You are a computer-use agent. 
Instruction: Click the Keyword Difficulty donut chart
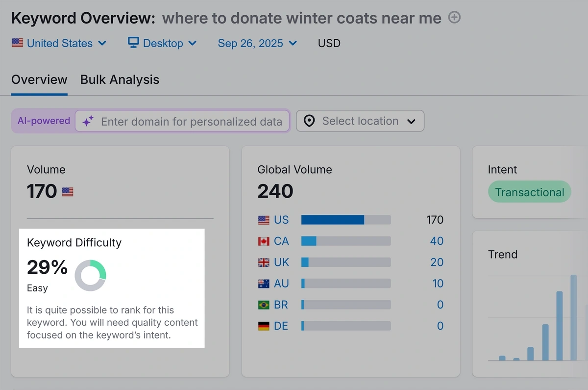(x=90, y=276)
